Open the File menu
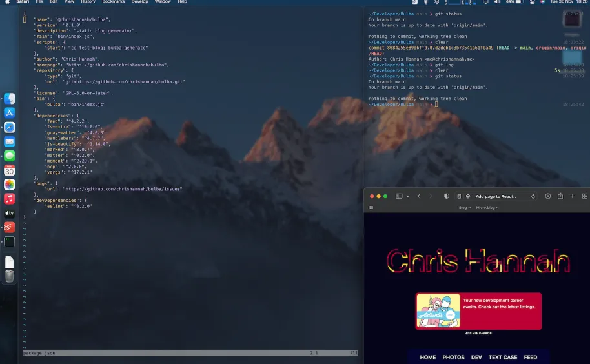Viewport: 590px width, 364px height. point(39,1)
